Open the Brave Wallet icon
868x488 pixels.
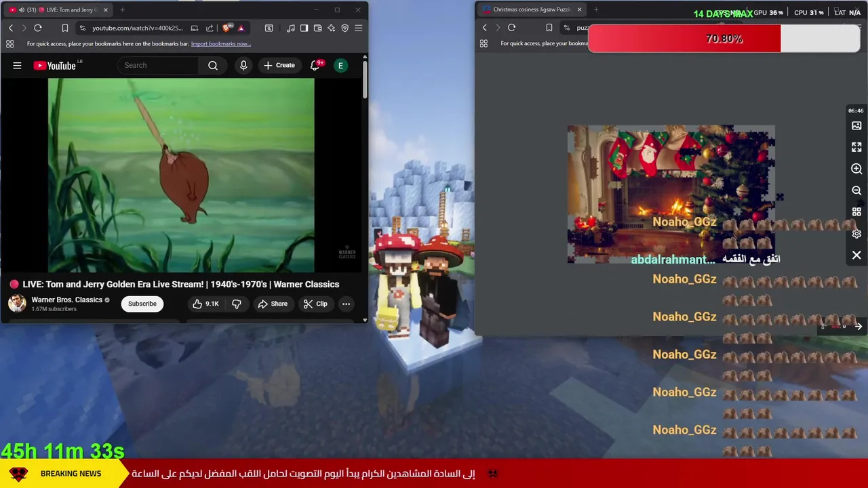[x=317, y=28]
